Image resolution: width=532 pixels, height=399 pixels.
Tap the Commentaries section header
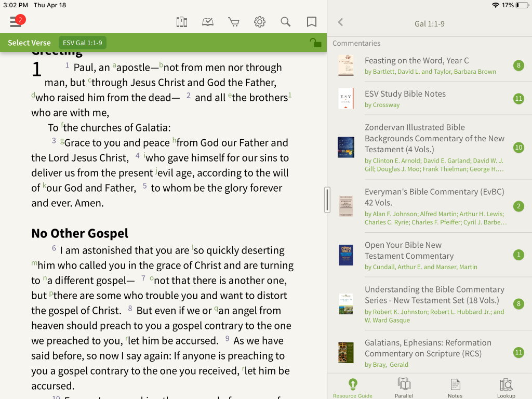coord(356,43)
